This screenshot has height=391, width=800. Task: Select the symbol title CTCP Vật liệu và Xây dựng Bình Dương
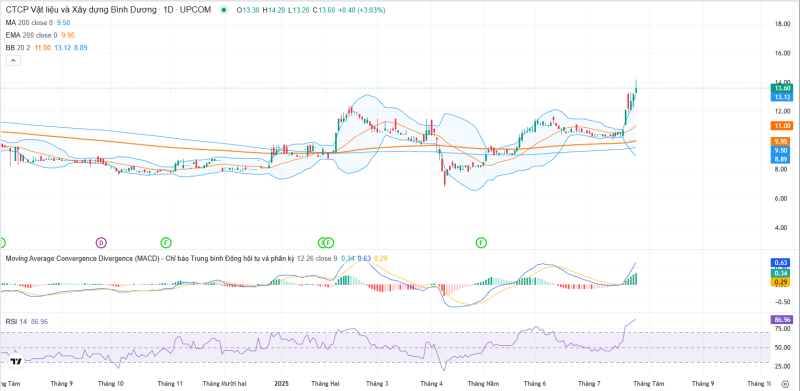click(x=81, y=10)
